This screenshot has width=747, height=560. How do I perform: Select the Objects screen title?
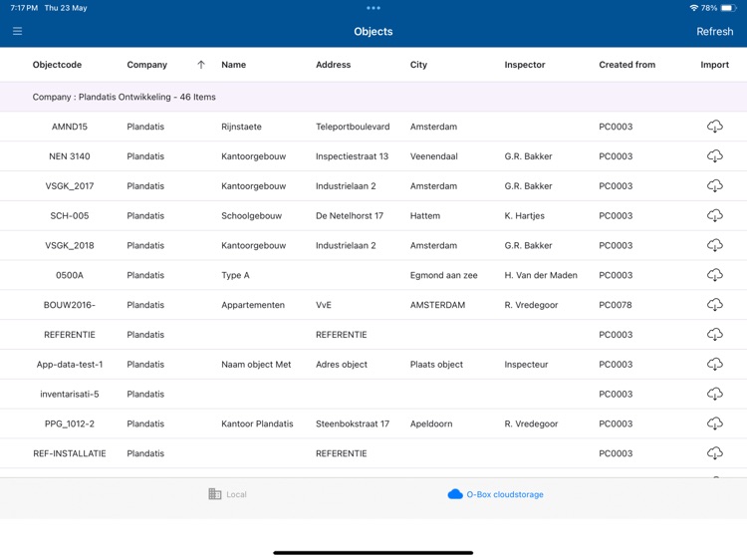[x=373, y=32]
